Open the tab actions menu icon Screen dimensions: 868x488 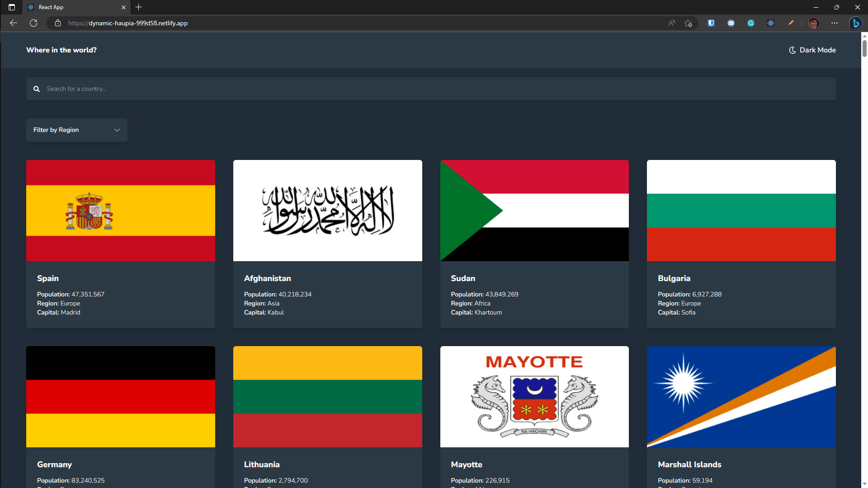(x=12, y=7)
